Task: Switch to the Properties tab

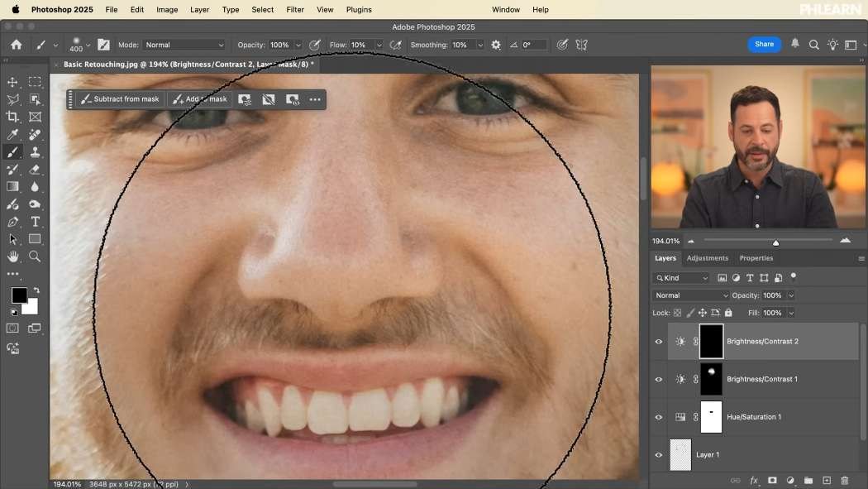Action: tap(756, 258)
